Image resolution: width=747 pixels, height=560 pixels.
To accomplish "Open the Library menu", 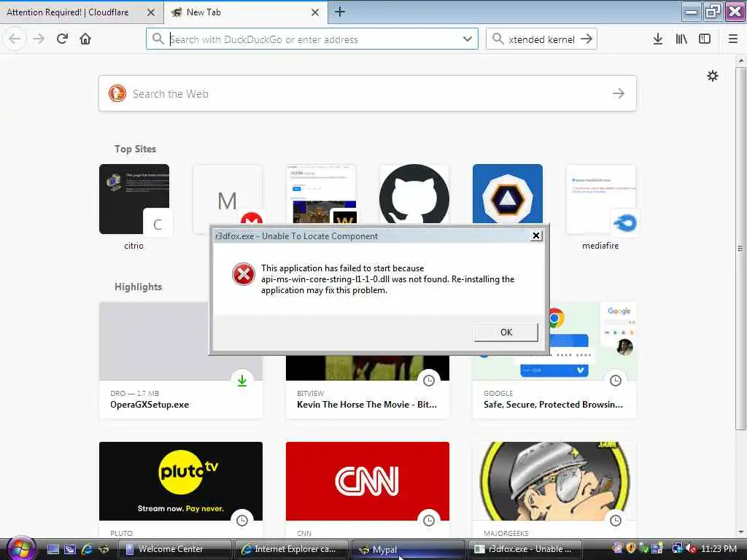I will (x=681, y=39).
